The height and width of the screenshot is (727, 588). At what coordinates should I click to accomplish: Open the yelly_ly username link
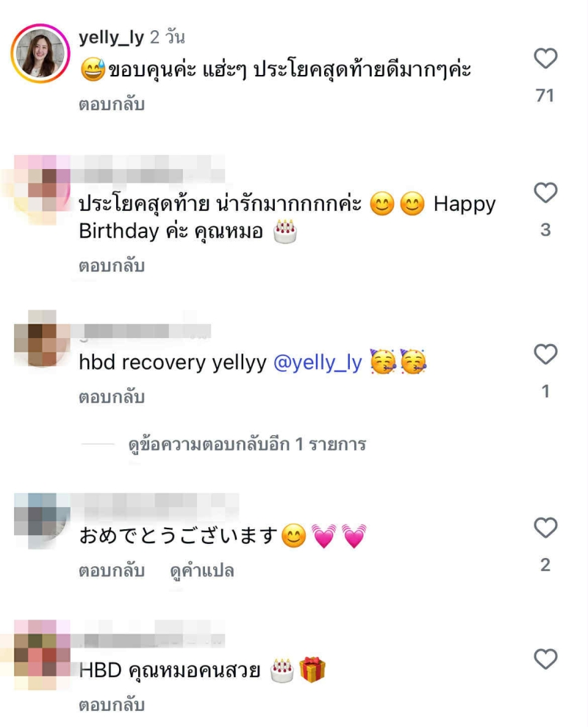coord(111,37)
